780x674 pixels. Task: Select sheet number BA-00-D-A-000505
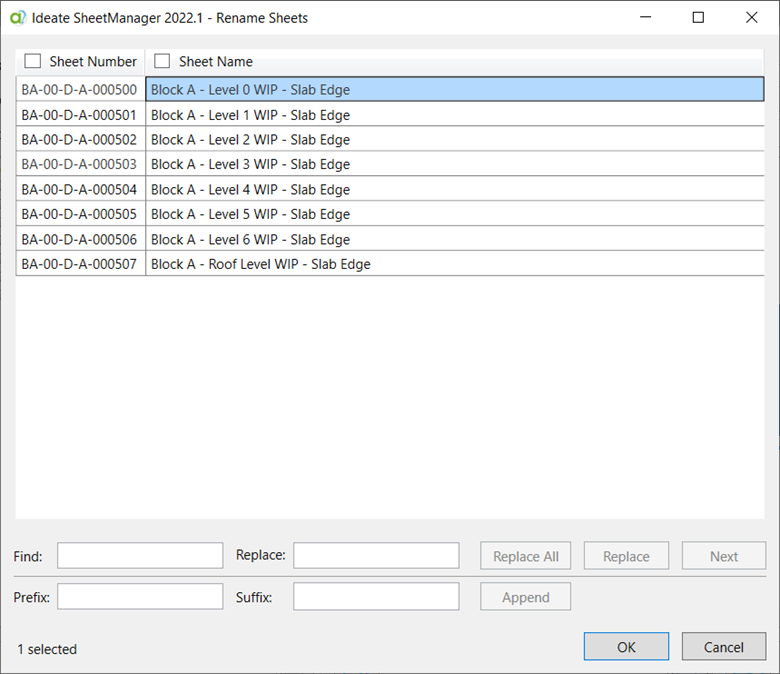coord(81,214)
